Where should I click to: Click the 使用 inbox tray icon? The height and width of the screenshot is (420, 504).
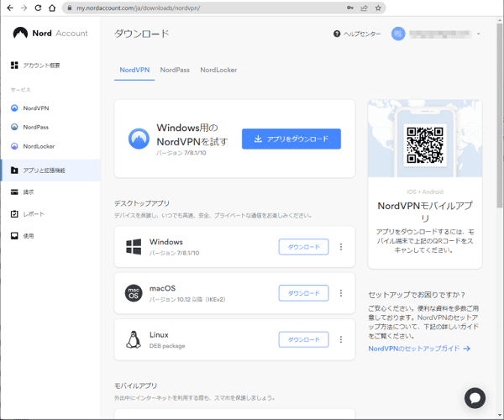14,236
